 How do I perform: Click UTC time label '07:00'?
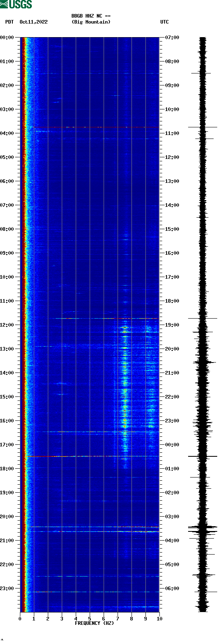tap(172, 38)
